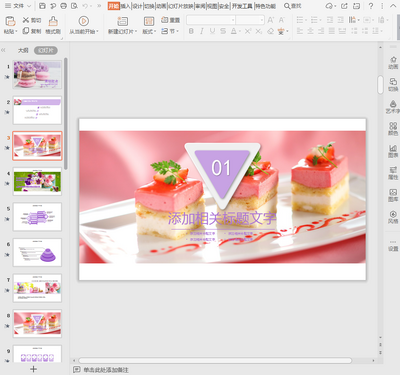Click the Share export icon in title bar
Image resolution: width=400 pixels, height=375 pixels.
344,6
